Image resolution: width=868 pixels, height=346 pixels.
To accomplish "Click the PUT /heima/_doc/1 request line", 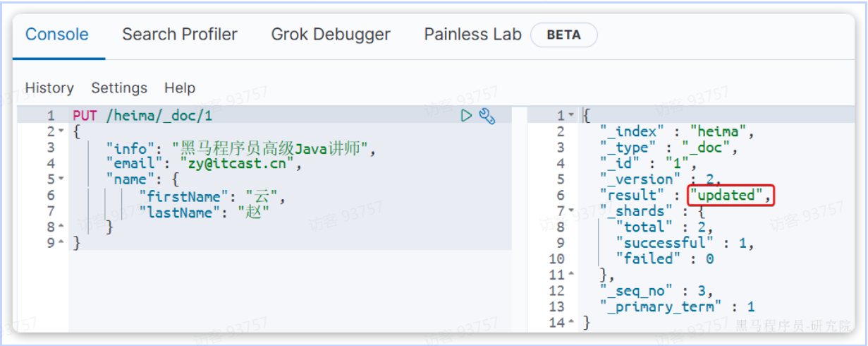I will pyautogui.click(x=142, y=116).
